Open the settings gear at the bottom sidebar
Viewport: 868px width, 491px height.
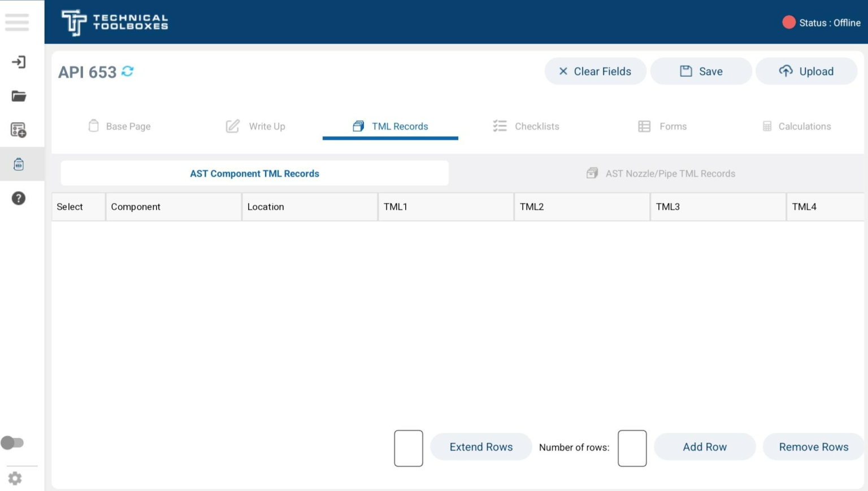pyautogui.click(x=16, y=477)
